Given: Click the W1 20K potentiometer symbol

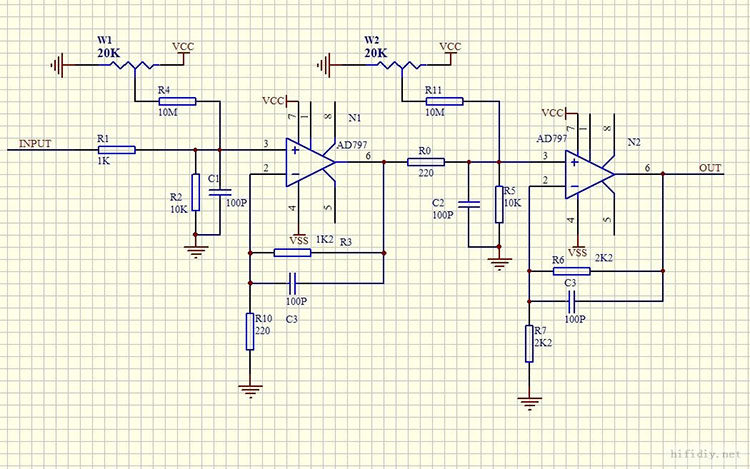Looking at the screenshot, I should tap(135, 65).
